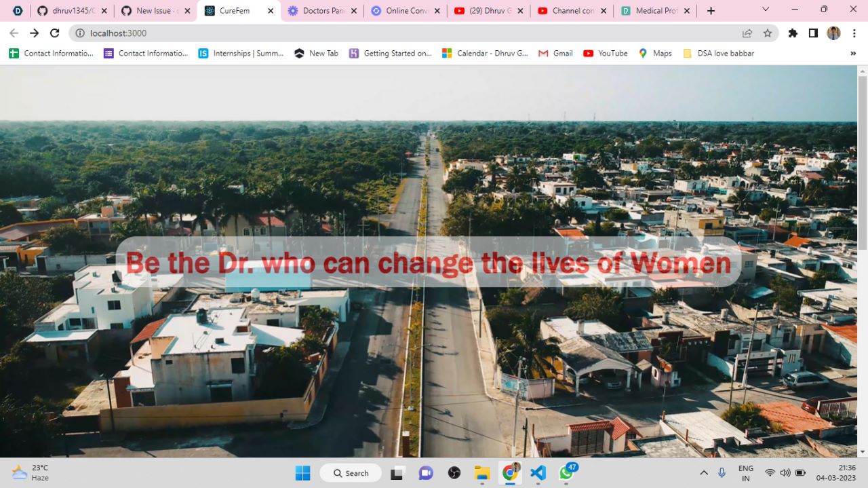This screenshot has width=868, height=488.
Task: Open the dark sphere app taskbar icon
Action: point(454,473)
